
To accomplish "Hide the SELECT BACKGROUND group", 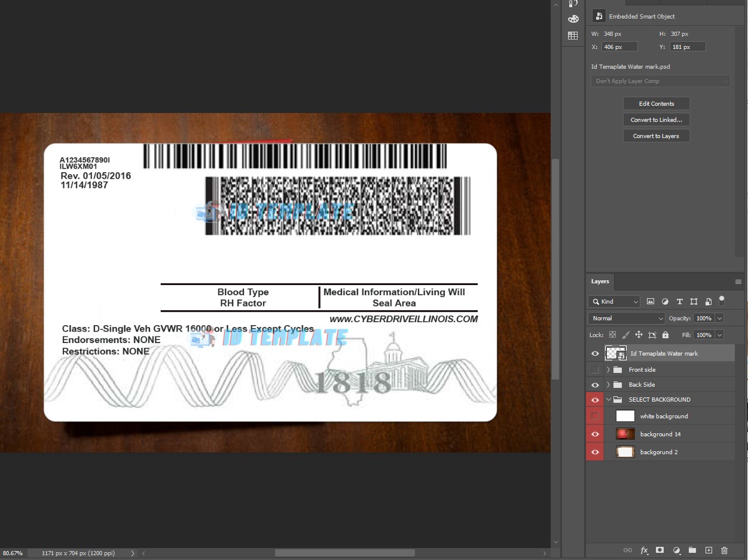I will pyautogui.click(x=595, y=400).
